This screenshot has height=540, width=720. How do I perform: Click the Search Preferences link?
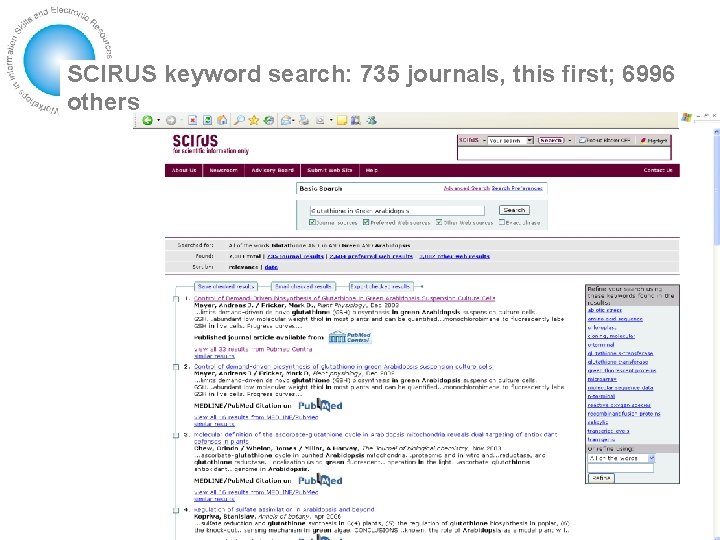coord(517,188)
